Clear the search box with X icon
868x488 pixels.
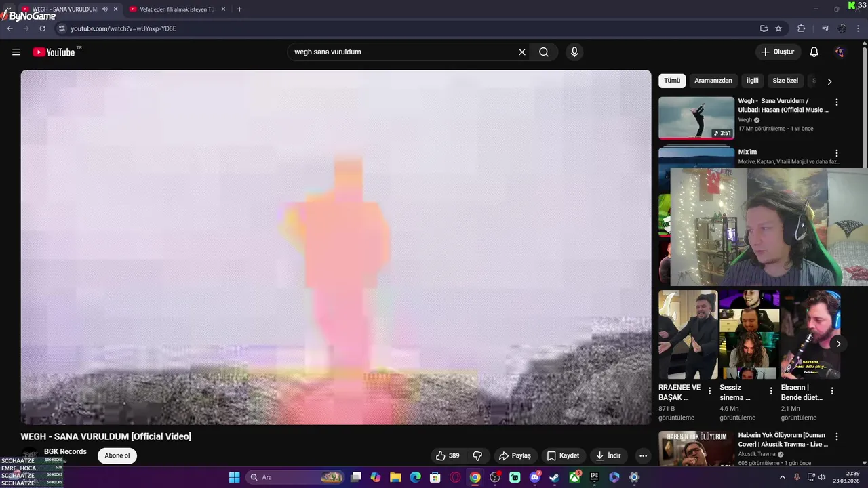tap(522, 52)
